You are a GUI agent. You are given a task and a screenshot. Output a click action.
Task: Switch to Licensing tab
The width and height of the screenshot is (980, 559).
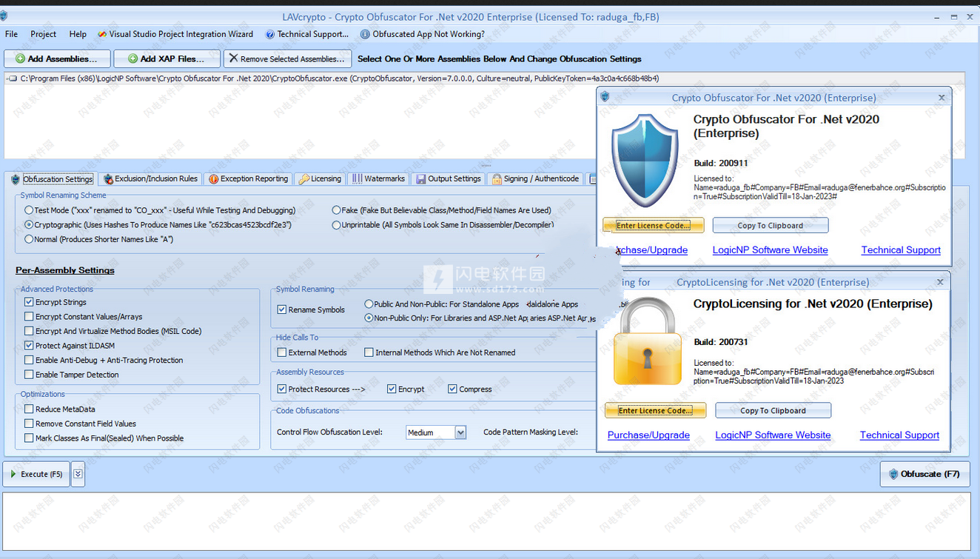point(320,178)
